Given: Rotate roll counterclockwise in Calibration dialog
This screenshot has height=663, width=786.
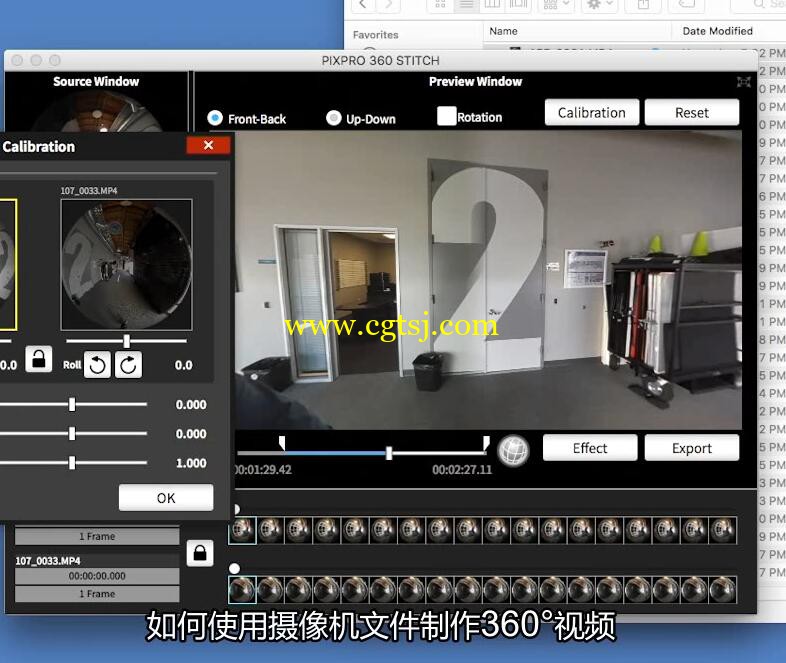Looking at the screenshot, I should tap(97, 365).
